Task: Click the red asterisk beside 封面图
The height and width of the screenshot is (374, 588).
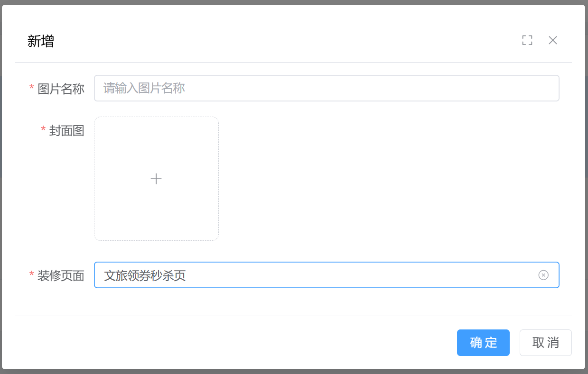Action: [x=43, y=130]
